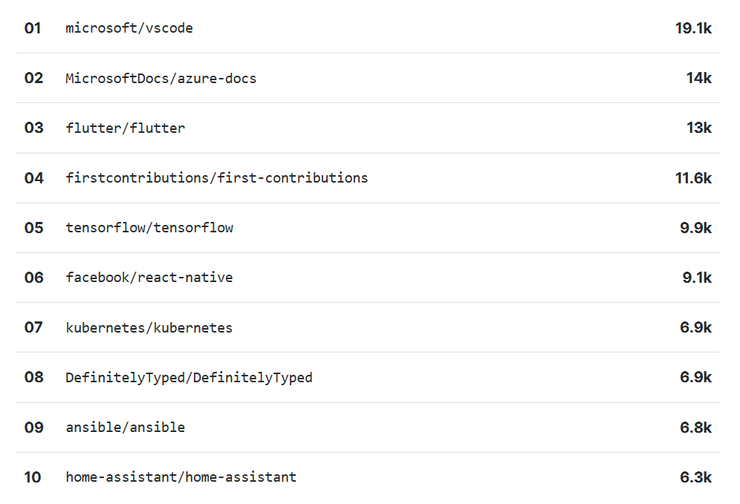Image resolution: width=740 pixels, height=504 pixels.
Task: Select the 13k count beside flutter/flutter
Action: coord(698,128)
